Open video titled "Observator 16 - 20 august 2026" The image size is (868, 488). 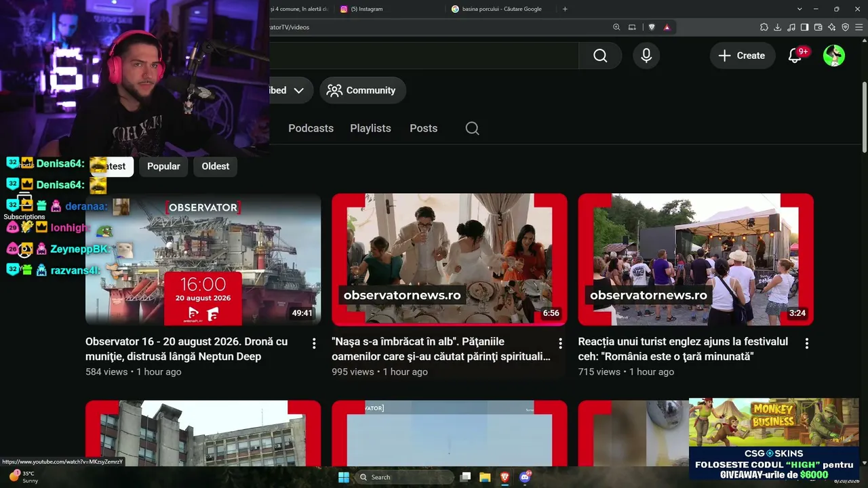coord(186,349)
